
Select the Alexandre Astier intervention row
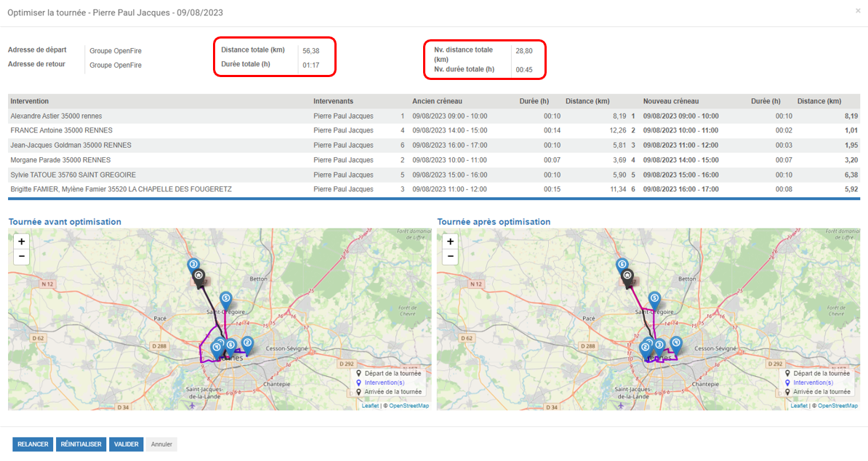pos(434,116)
